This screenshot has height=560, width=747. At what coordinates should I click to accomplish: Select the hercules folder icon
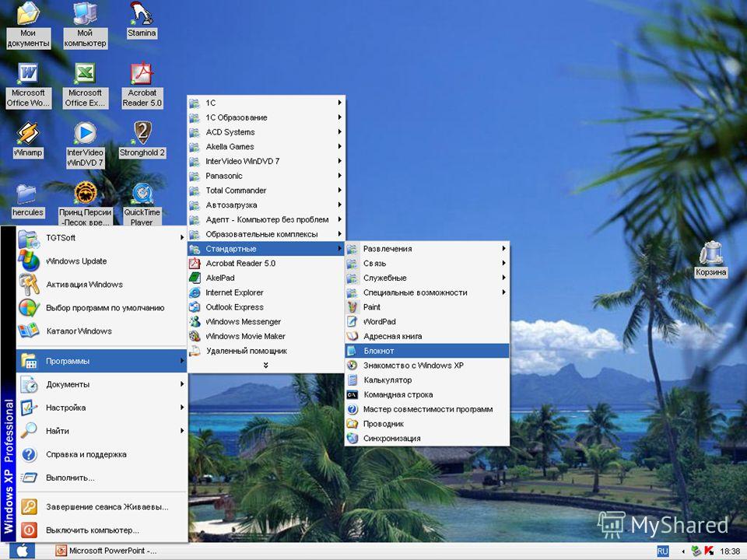click(x=28, y=200)
